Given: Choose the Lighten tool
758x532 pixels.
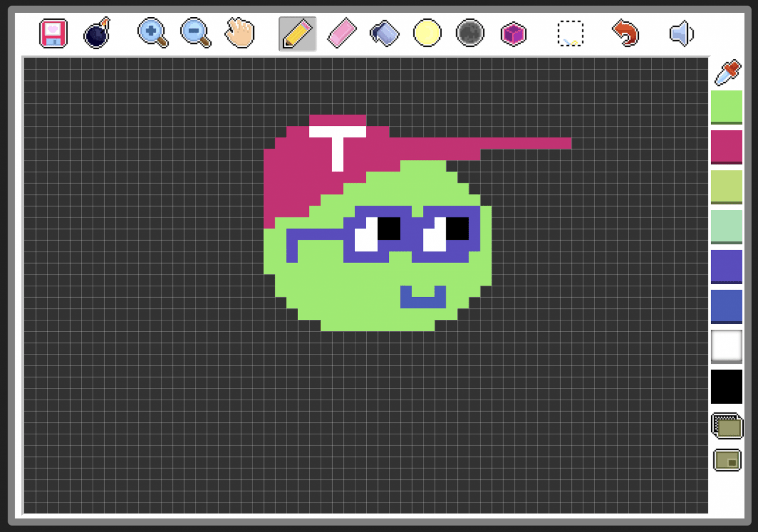Looking at the screenshot, I should pyautogui.click(x=426, y=33).
